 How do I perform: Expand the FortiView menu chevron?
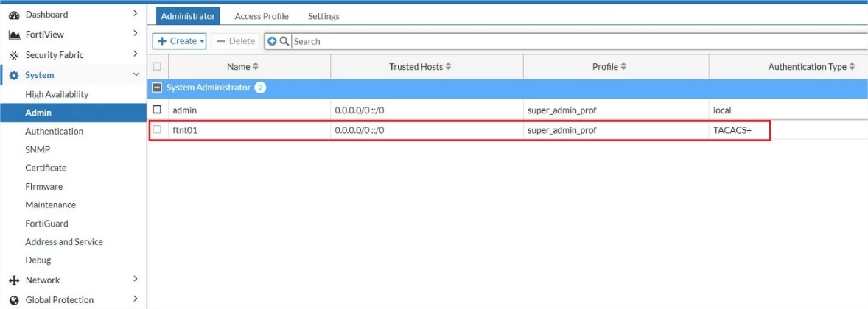(136, 33)
